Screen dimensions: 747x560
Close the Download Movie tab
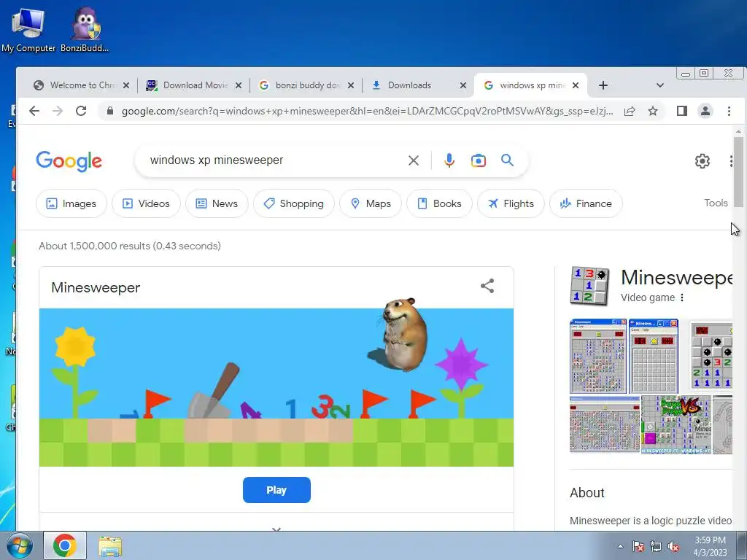point(239,85)
